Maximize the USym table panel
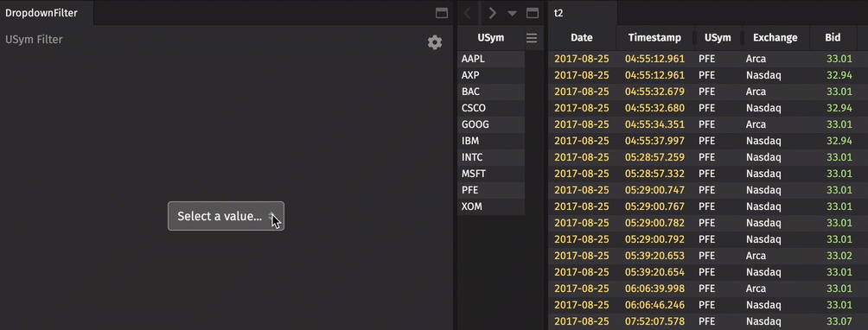This screenshot has width=868, height=330. click(x=532, y=13)
